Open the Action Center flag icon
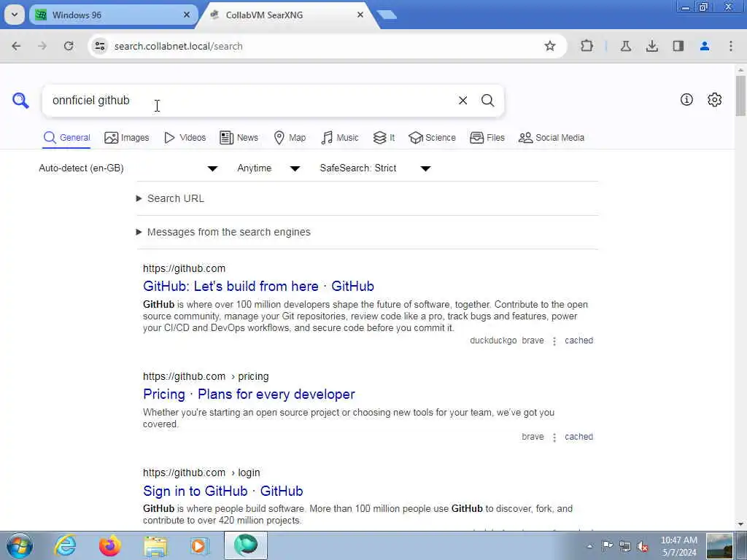747x560 pixels. pos(608,546)
